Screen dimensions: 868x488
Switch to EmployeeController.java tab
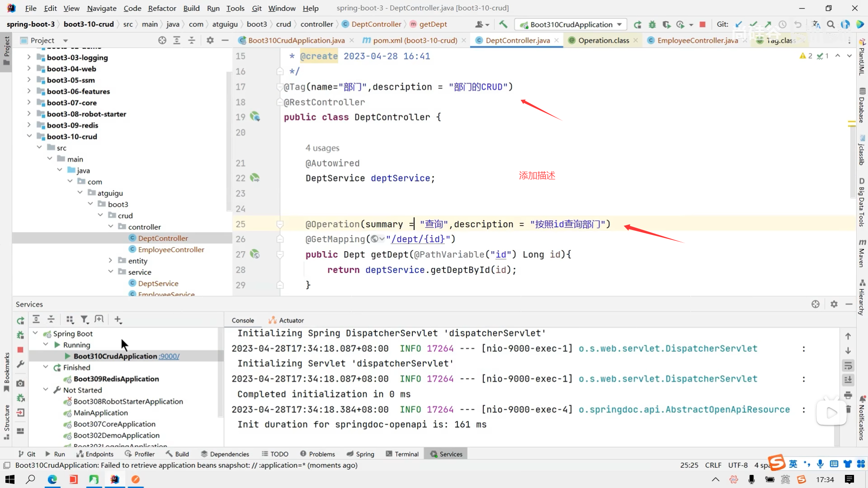[697, 40]
